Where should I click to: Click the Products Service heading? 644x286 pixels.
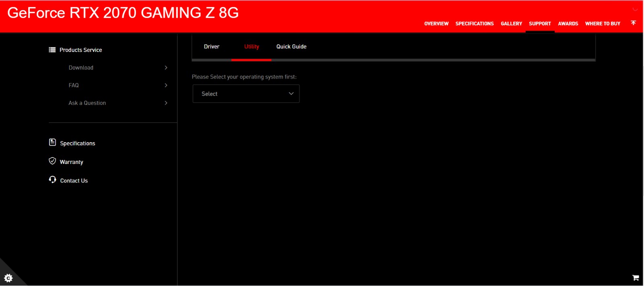81,50
